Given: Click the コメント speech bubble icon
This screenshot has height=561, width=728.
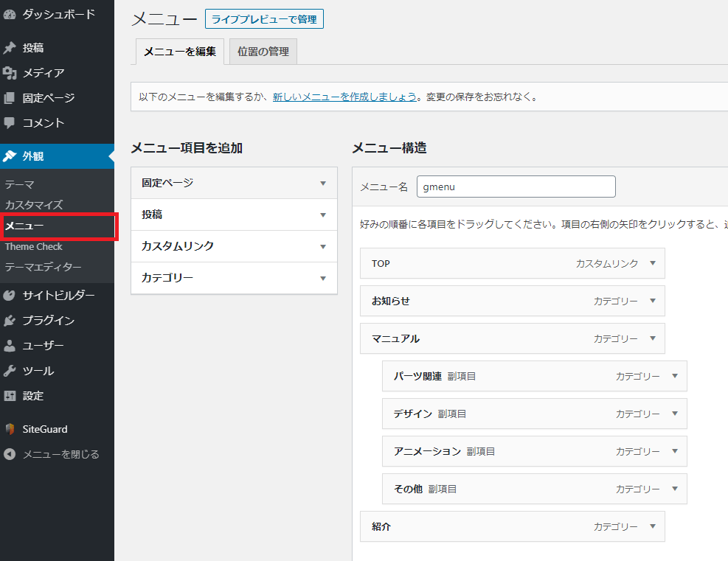Looking at the screenshot, I should (x=10, y=123).
